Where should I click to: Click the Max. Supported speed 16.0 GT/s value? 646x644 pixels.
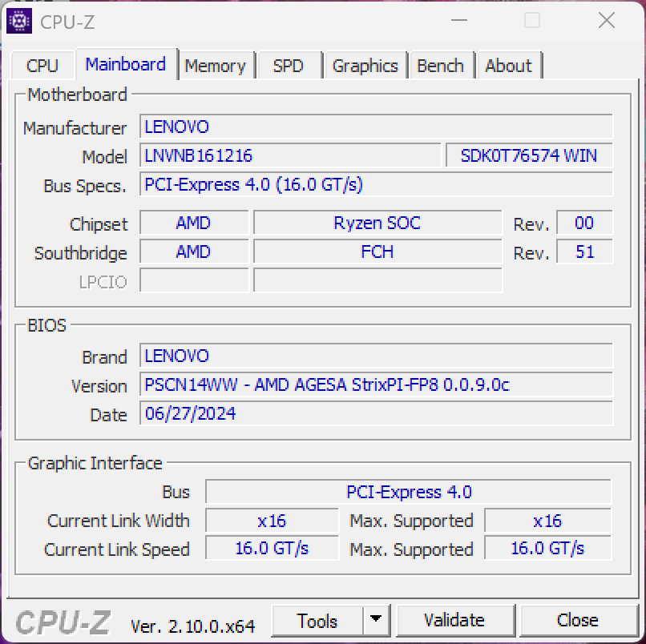tap(548, 548)
